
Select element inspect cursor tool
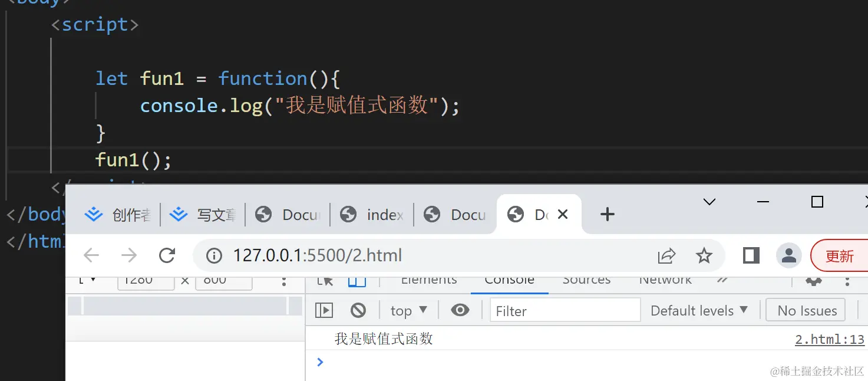325,281
